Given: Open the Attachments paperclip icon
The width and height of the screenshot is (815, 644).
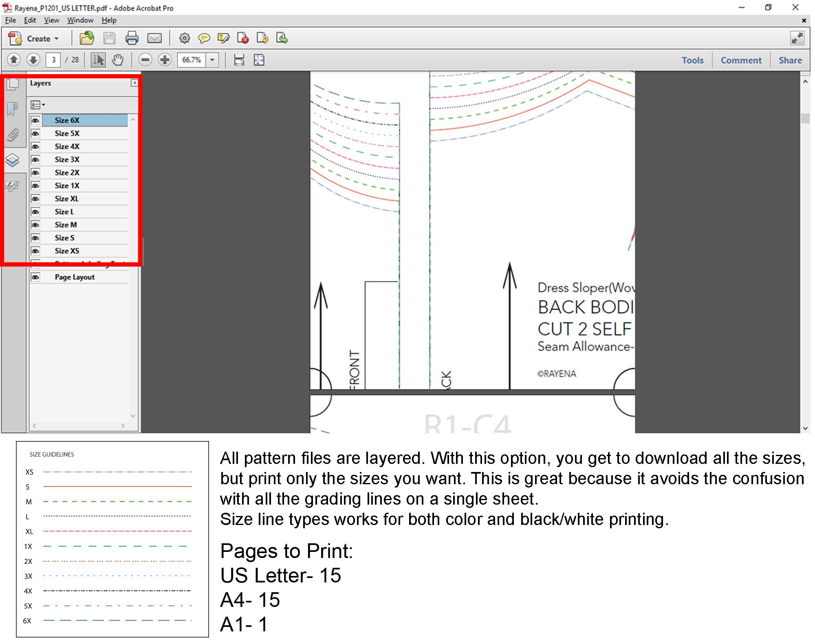Looking at the screenshot, I should click(13, 135).
